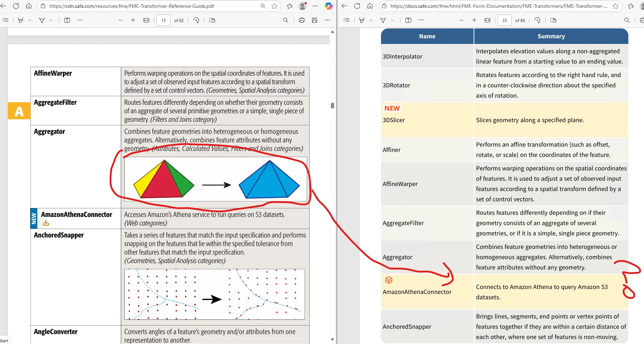644x344 pixels.
Task: Open the favorites list in right window
Action: point(631,6)
